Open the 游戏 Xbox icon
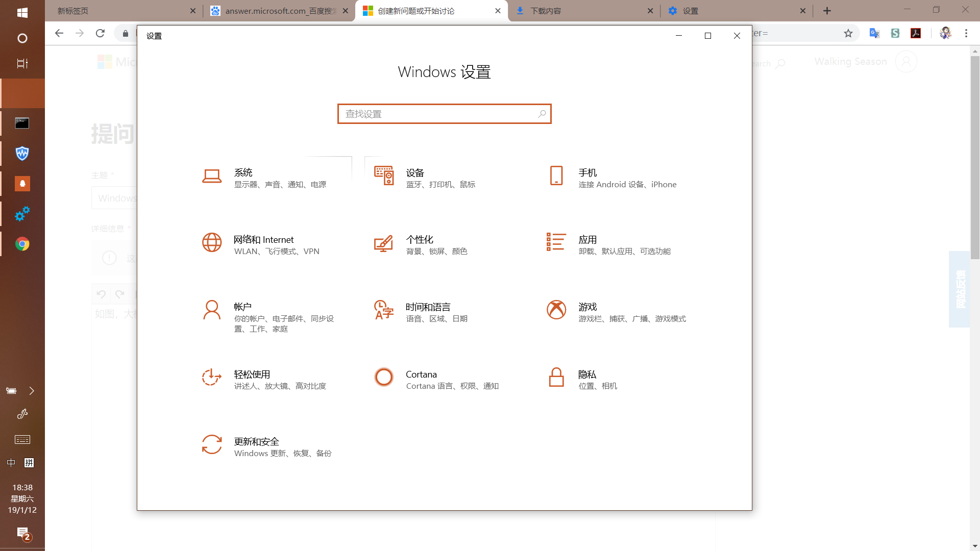980x551 pixels. tap(556, 310)
